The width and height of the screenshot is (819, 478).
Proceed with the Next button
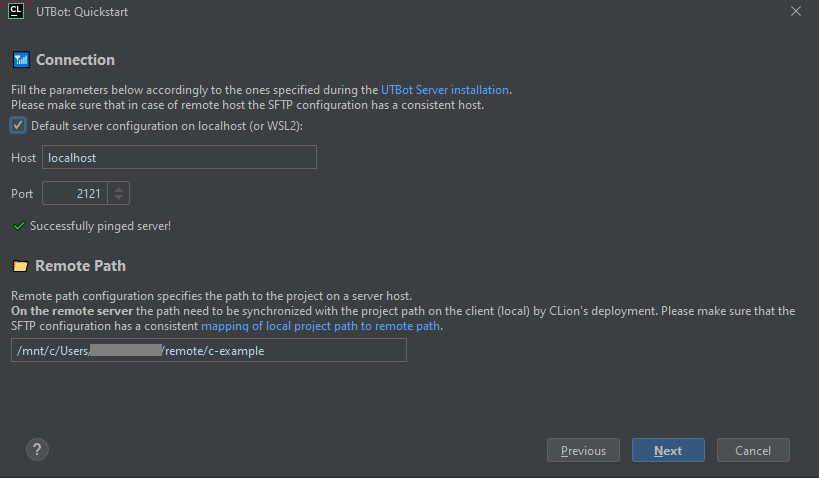(x=668, y=451)
